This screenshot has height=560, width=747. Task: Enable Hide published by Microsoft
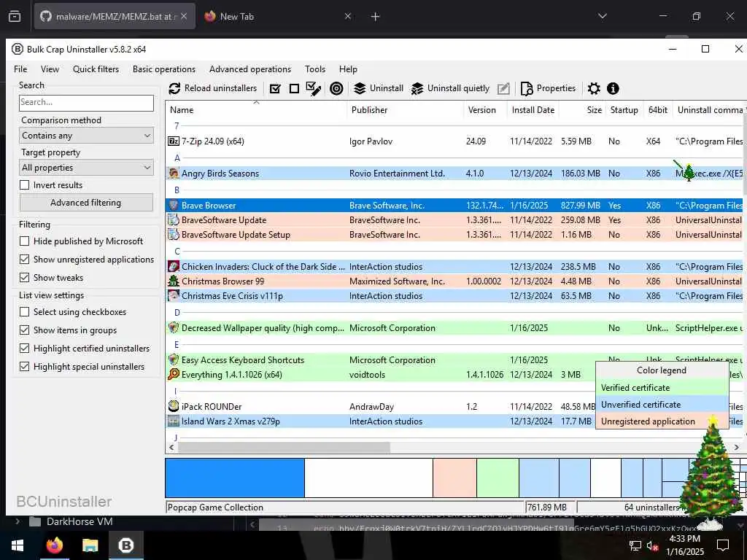click(x=24, y=241)
